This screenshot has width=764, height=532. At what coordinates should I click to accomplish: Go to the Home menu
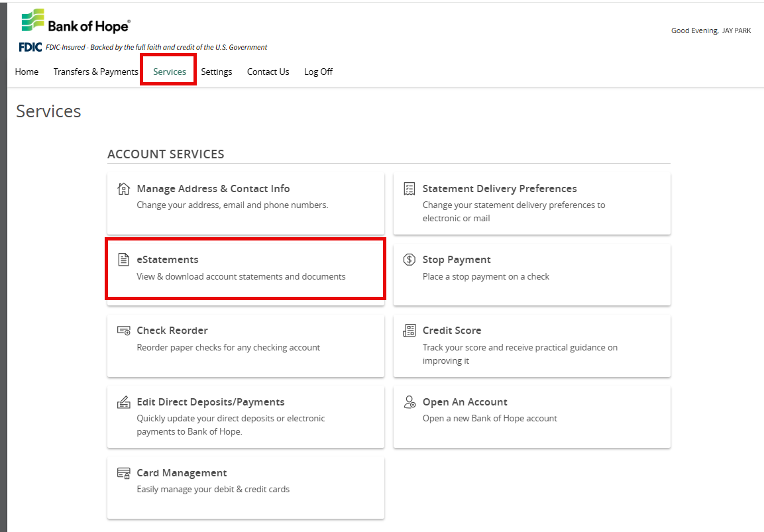(x=27, y=72)
